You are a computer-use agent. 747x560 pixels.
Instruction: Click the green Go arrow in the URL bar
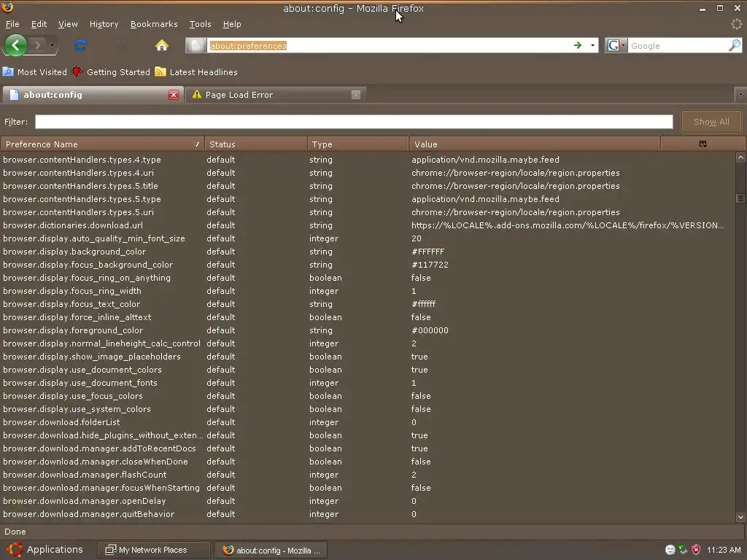click(578, 45)
